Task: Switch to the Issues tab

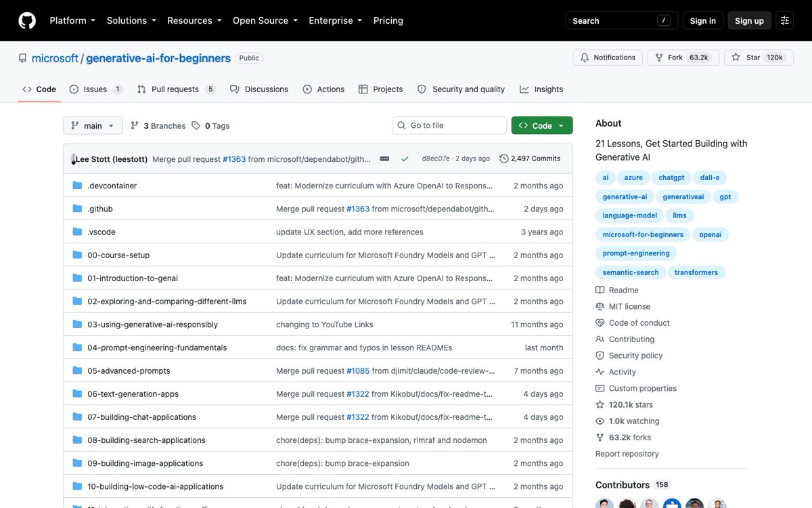Action: pyautogui.click(x=95, y=89)
